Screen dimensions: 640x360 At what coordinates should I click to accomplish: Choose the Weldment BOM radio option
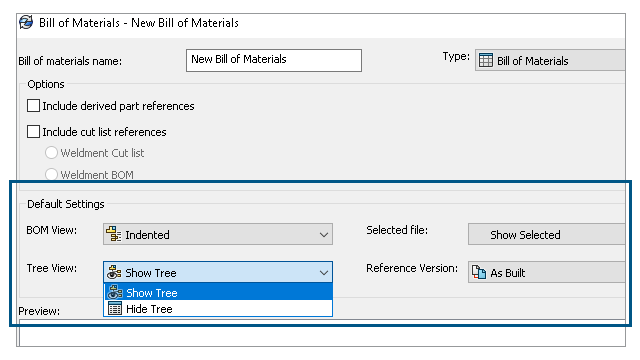tap(51, 175)
